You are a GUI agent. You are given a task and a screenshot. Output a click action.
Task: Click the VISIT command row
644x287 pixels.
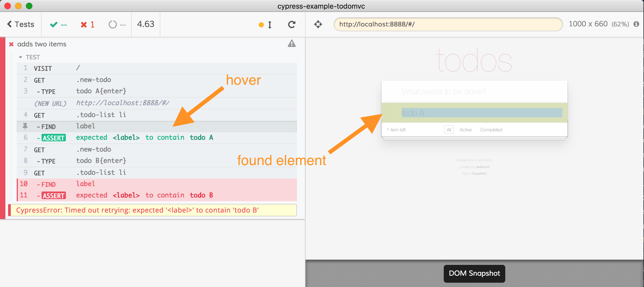coord(157,68)
